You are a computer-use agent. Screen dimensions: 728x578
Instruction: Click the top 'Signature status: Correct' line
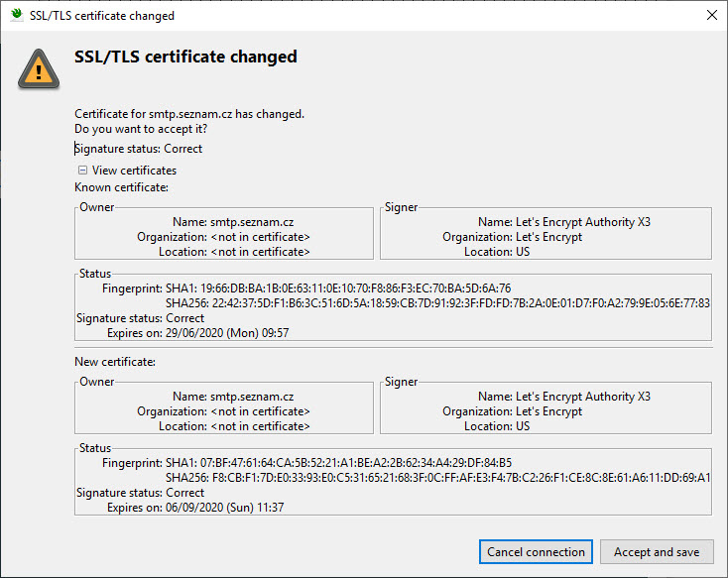coord(138,149)
